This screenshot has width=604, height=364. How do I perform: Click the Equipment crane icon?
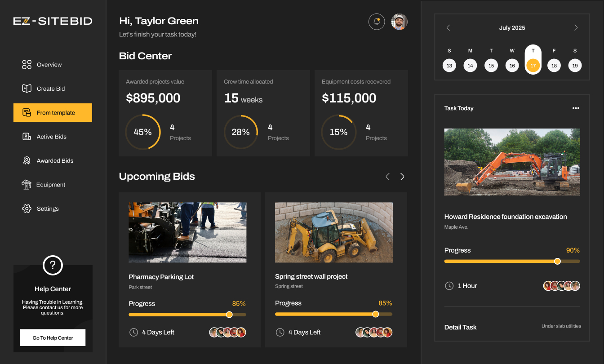click(27, 185)
